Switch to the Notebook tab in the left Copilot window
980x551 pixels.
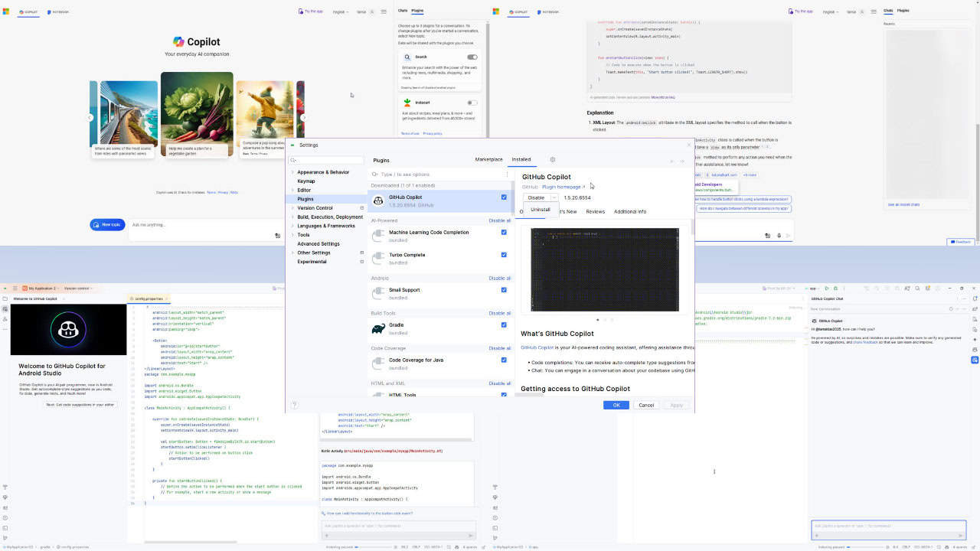[x=57, y=11]
